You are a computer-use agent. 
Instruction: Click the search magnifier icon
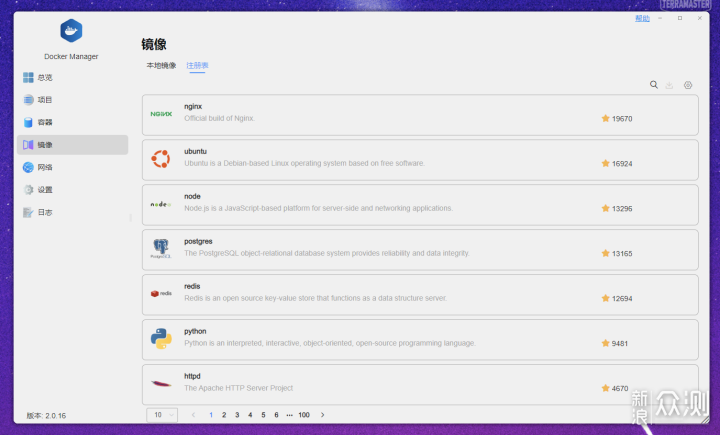click(654, 85)
